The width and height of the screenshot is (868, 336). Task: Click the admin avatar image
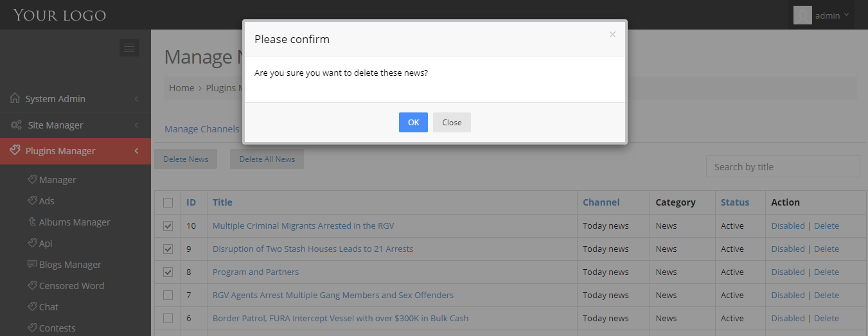[802, 15]
